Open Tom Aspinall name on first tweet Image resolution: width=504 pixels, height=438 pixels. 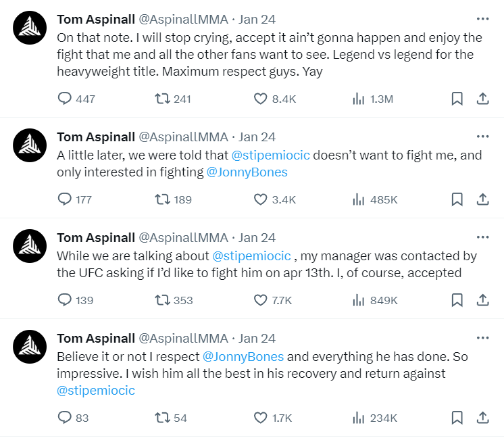tap(95, 19)
